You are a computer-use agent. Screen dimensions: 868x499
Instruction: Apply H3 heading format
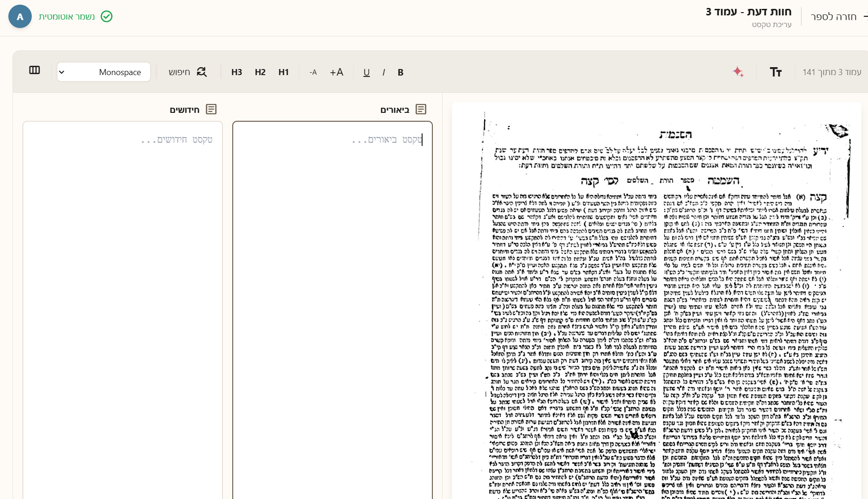click(x=236, y=72)
